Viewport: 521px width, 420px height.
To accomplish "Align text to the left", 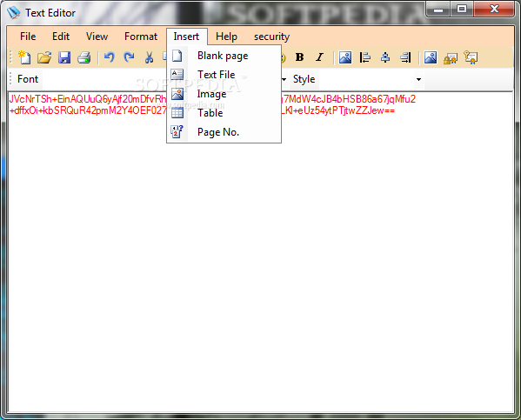I will coord(364,57).
